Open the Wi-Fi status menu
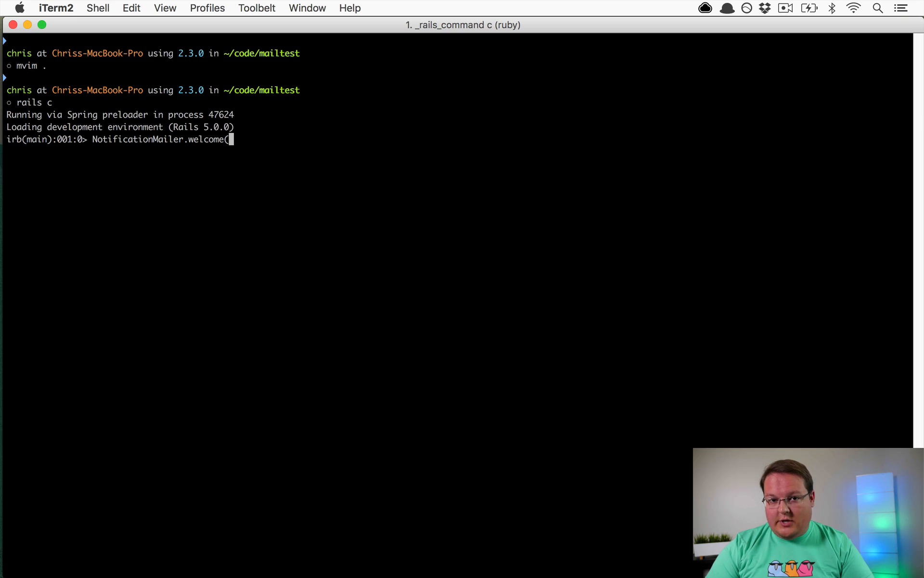924x578 pixels. click(854, 8)
